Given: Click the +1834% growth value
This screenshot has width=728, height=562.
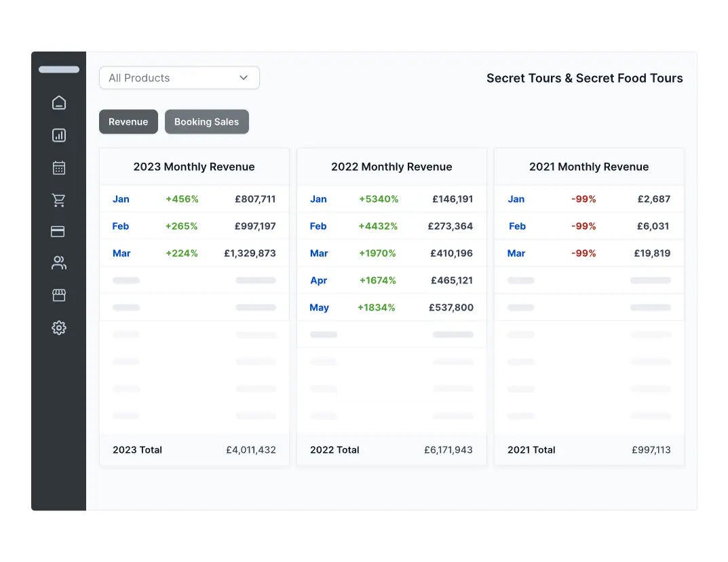Looking at the screenshot, I should tap(377, 308).
